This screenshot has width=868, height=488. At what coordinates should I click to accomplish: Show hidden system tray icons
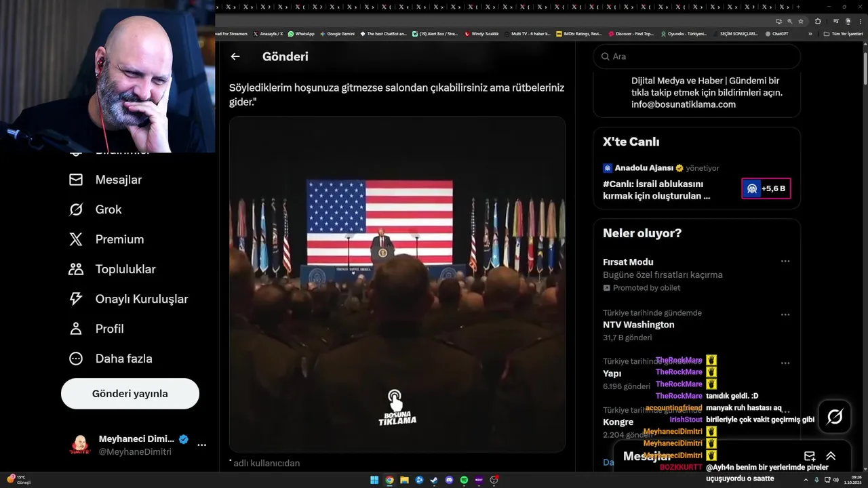point(806,480)
